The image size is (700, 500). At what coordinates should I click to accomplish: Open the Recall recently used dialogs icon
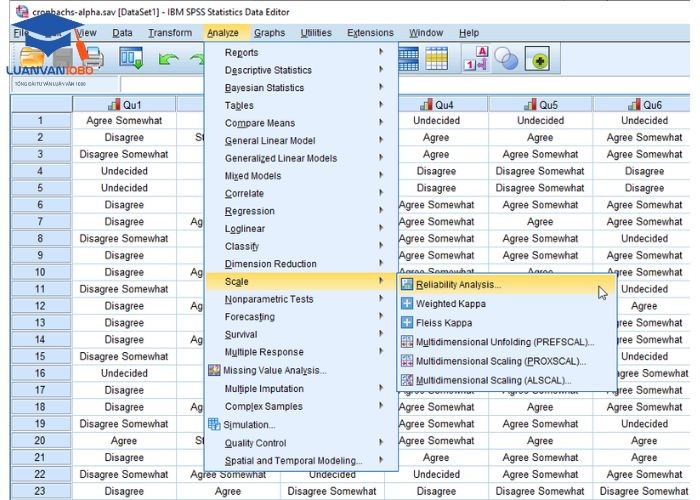pos(131,58)
